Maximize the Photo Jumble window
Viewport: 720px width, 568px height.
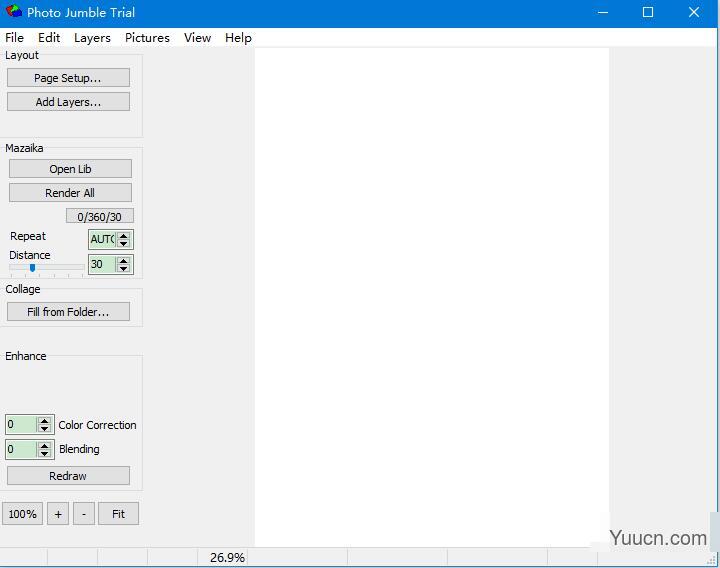click(x=648, y=12)
